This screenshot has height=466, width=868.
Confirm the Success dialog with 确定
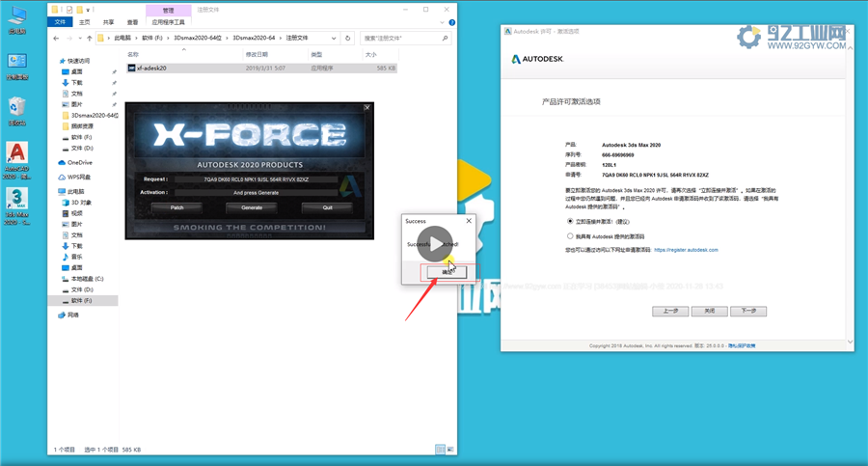[447, 272]
